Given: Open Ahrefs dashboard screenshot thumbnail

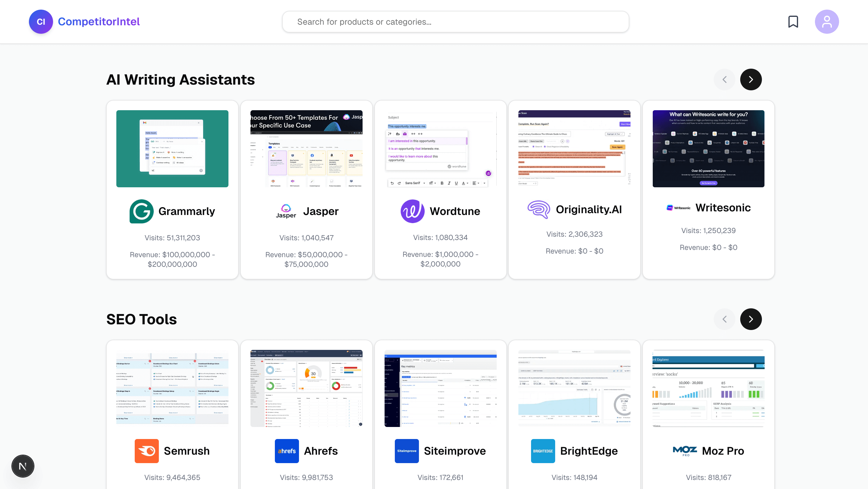Looking at the screenshot, I should [306, 388].
